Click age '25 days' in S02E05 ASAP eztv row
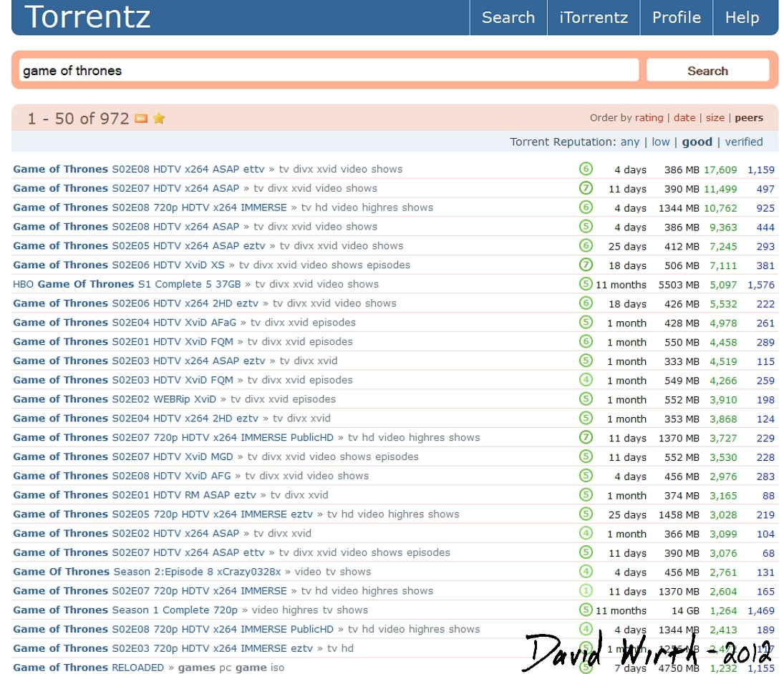The width and height of the screenshot is (784, 674). click(x=627, y=246)
